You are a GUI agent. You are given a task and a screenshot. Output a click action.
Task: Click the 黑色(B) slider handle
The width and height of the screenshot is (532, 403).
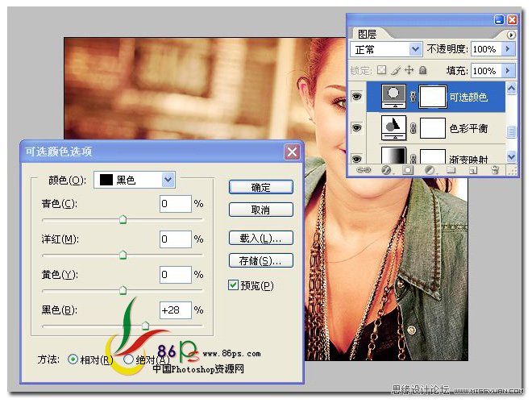pos(145,326)
